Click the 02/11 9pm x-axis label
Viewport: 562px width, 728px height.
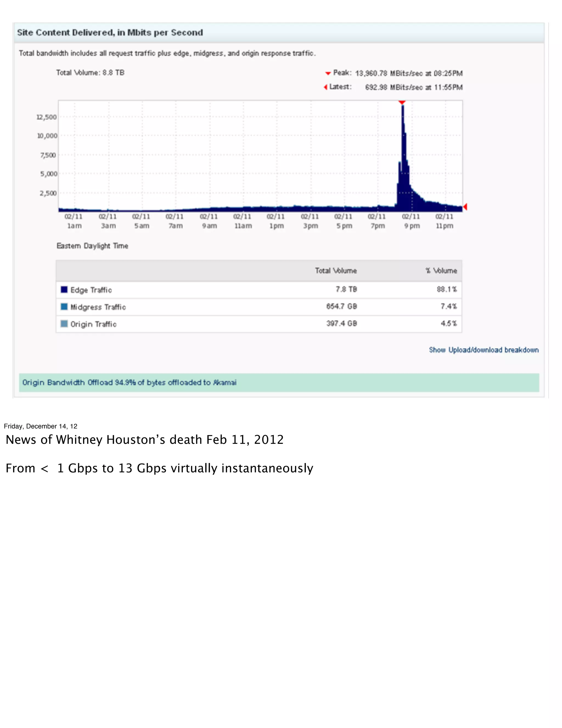(411, 221)
